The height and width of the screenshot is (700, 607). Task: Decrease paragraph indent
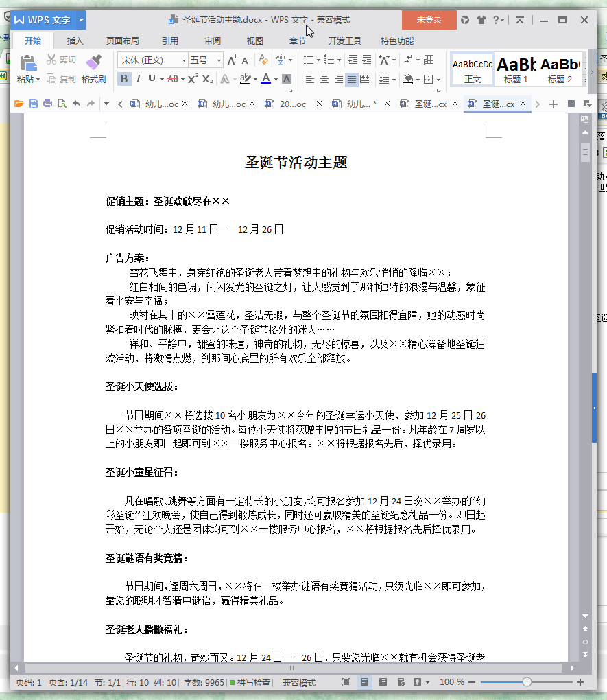point(353,60)
